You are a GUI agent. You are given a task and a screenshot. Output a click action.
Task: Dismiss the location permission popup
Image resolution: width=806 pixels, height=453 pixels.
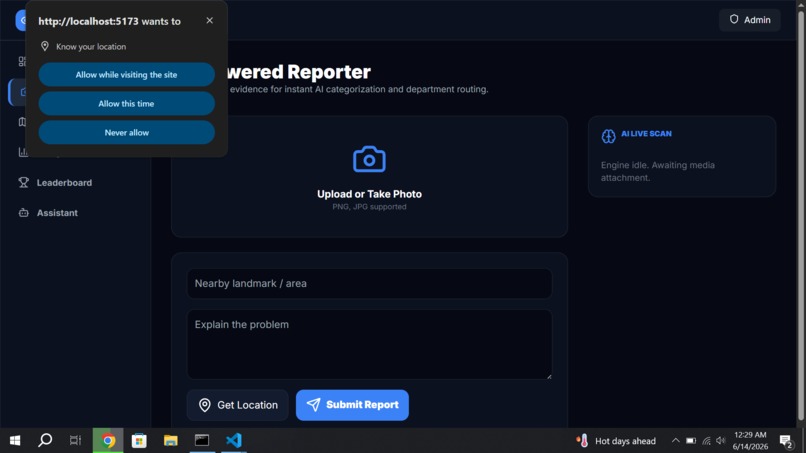tap(209, 21)
